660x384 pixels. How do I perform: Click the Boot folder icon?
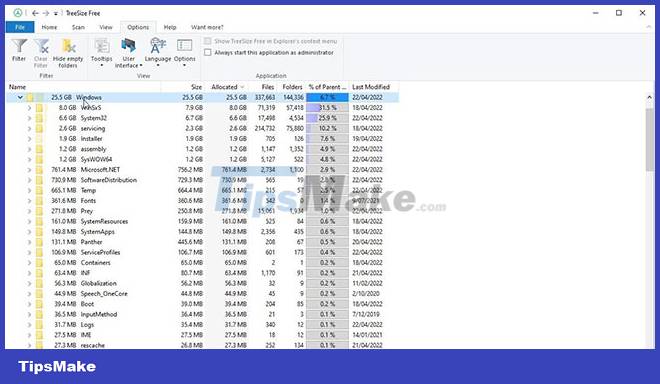pos(39,304)
